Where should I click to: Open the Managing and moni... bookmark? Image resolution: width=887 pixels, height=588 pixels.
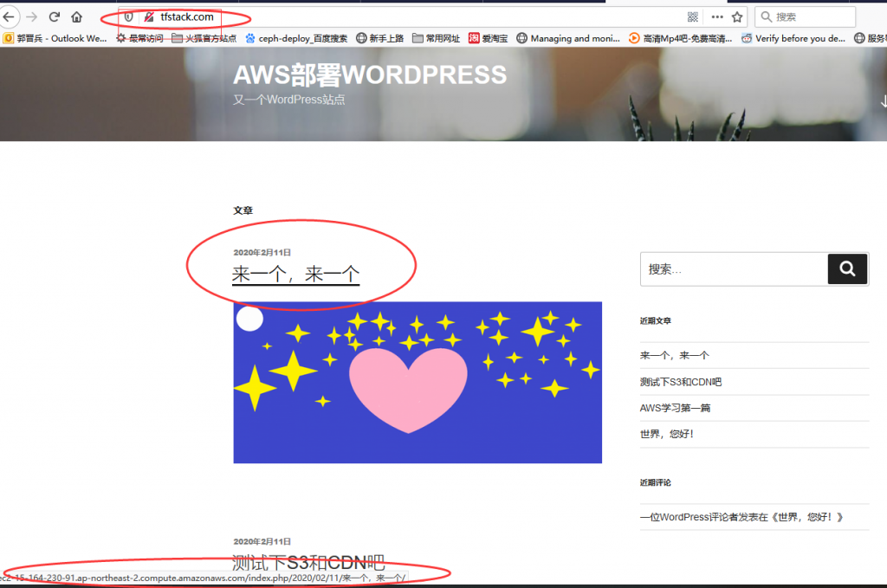click(x=568, y=38)
